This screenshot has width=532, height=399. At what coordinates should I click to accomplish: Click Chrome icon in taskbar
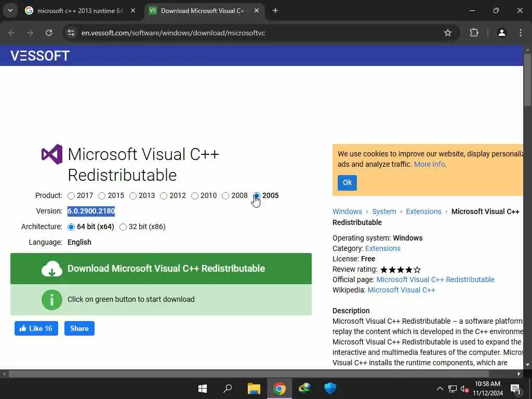click(279, 389)
